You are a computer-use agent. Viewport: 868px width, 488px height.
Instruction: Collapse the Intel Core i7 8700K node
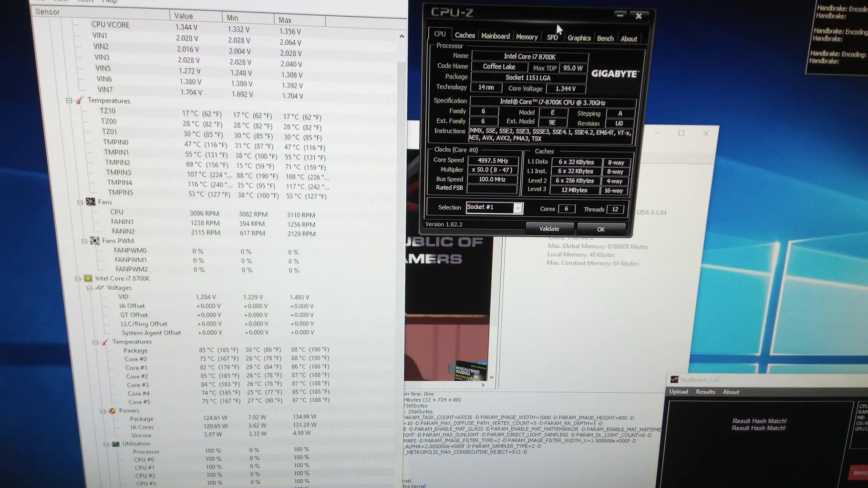tap(78, 278)
